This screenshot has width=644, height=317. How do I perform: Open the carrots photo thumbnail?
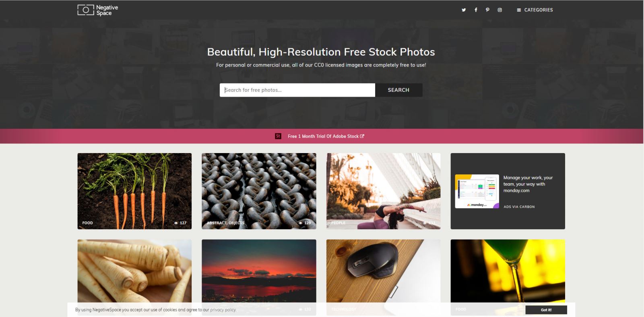pyautogui.click(x=134, y=191)
